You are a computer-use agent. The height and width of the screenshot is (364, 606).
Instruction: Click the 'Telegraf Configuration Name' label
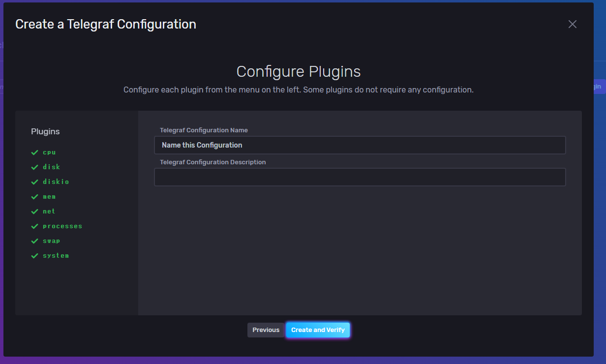[x=204, y=130]
